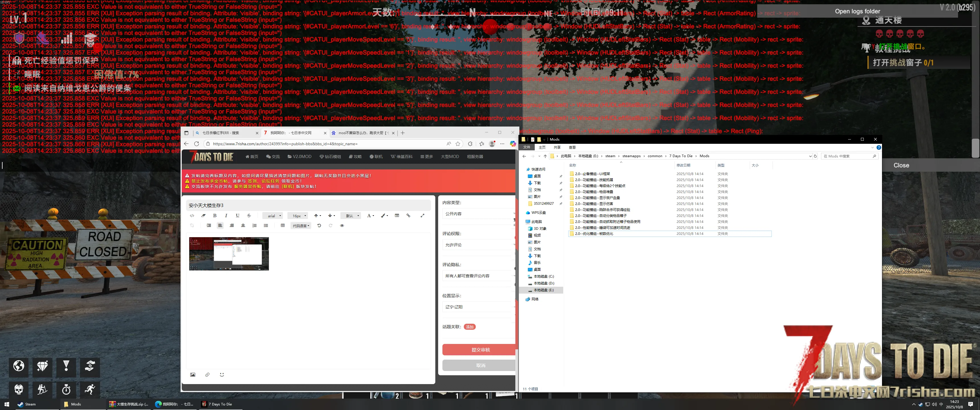Viewport: 980px width, 410px height.
Task: Click the eraser clear-format icon
Action: (203, 216)
